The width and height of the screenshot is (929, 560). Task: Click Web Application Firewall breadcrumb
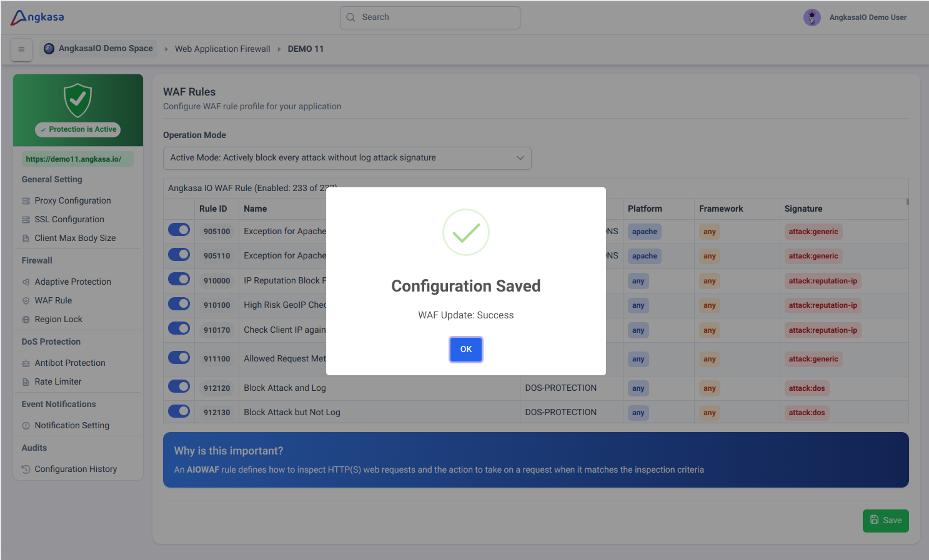click(222, 49)
